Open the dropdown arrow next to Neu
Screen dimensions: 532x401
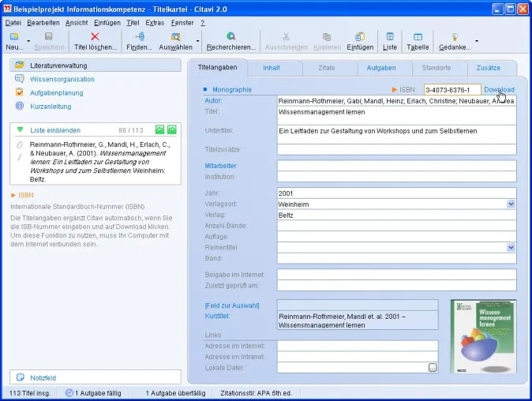(x=28, y=41)
